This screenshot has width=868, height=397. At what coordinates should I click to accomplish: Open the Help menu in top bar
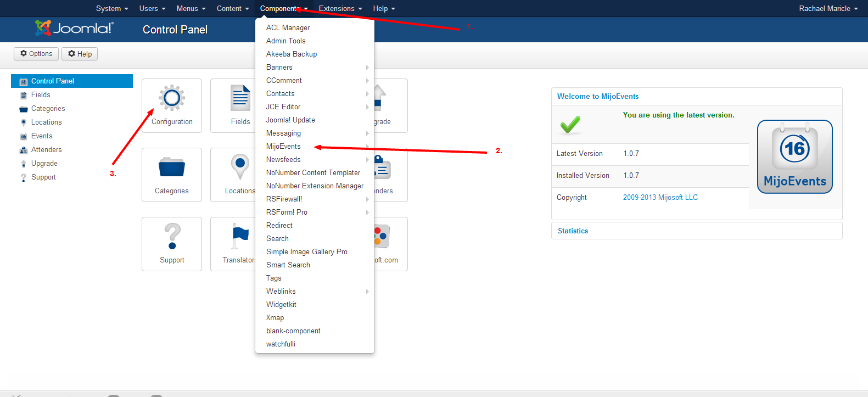(384, 9)
